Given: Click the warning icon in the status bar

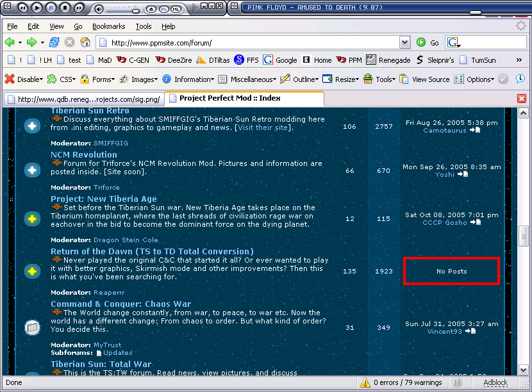Looking at the screenshot, I should point(365,382).
